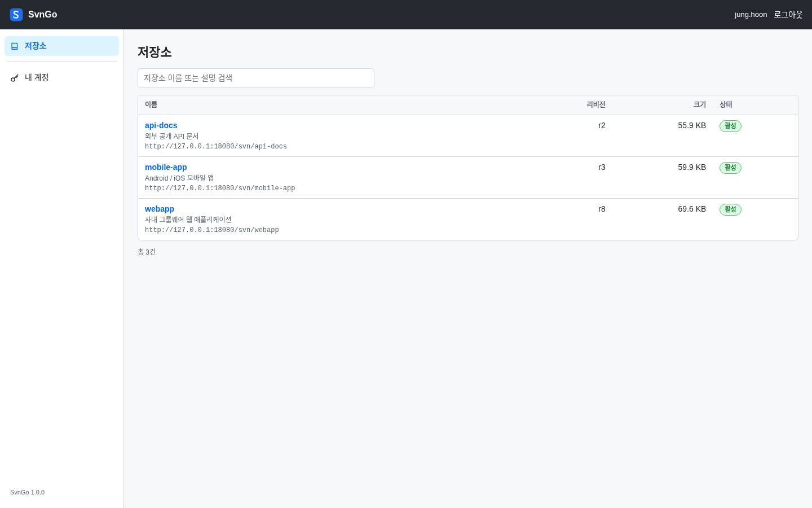Viewport: 812px width, 508px height.
Task: Click the 이름 column header
Action: pyautogui.click(x=151, y=104)
